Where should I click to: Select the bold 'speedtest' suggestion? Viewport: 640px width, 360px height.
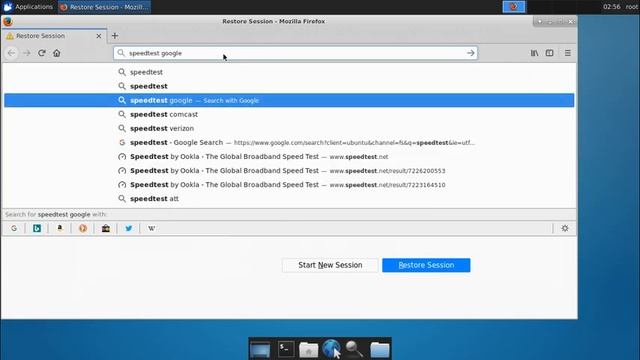(x=289, y=86)
